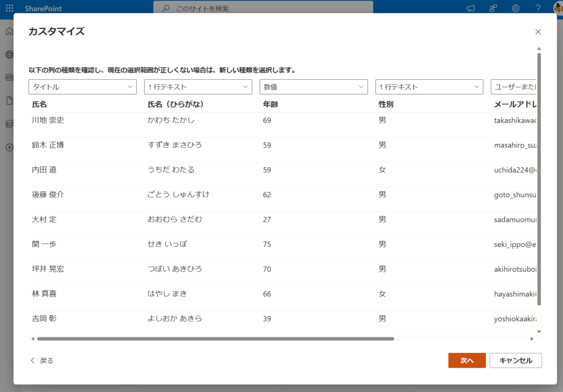Click the cell せき いっぽ
Screen dimensions: 563x392
[167, 244]
